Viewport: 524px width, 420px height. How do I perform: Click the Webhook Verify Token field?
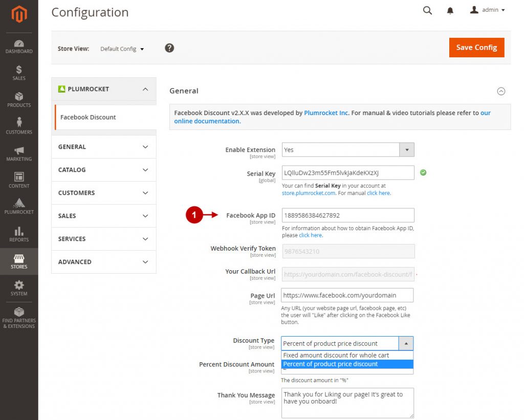(348, 251)
